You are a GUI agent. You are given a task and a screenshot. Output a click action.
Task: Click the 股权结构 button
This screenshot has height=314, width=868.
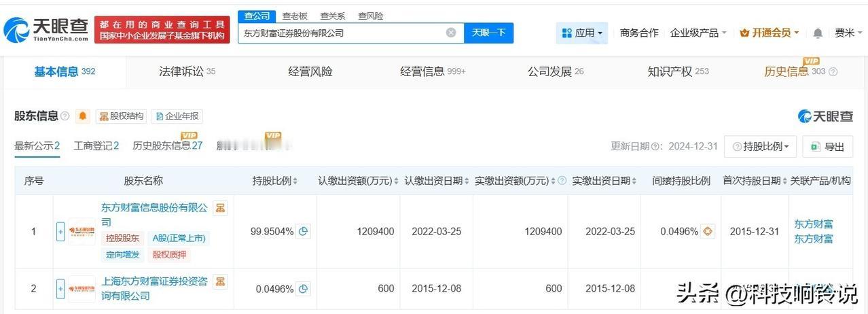tap(122, 116)
